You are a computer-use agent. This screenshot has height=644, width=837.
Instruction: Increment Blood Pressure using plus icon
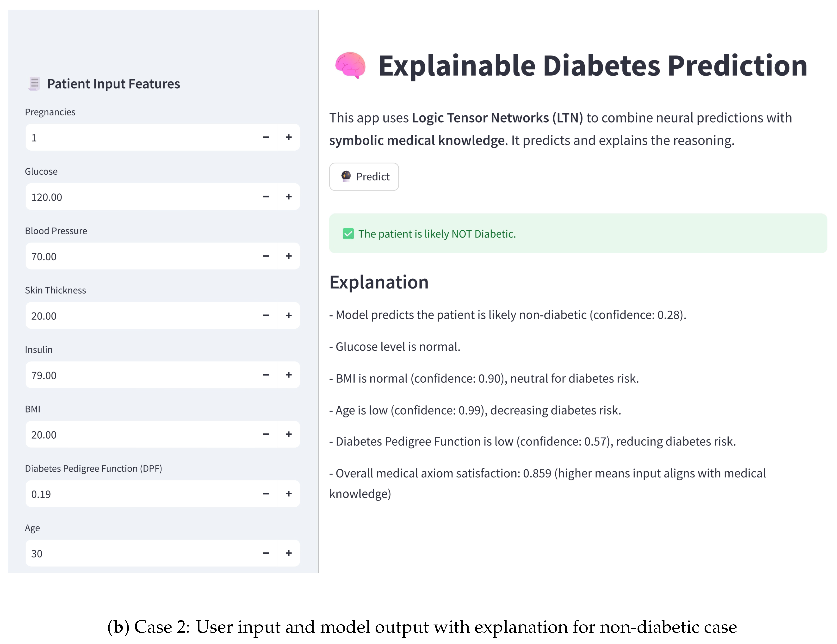coord(289,256)
